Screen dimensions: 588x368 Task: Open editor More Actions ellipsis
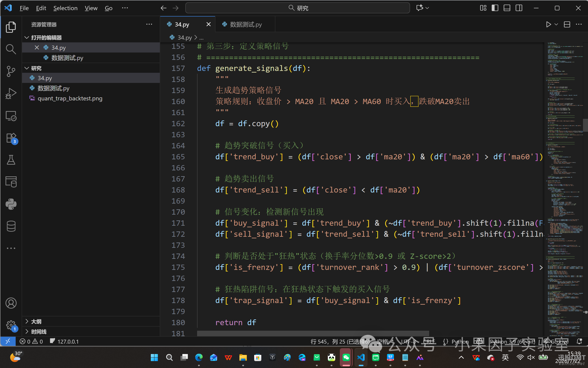579,24
